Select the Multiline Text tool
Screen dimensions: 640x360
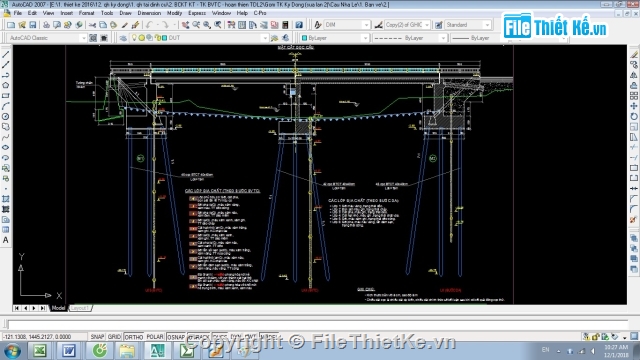point(6,240)
